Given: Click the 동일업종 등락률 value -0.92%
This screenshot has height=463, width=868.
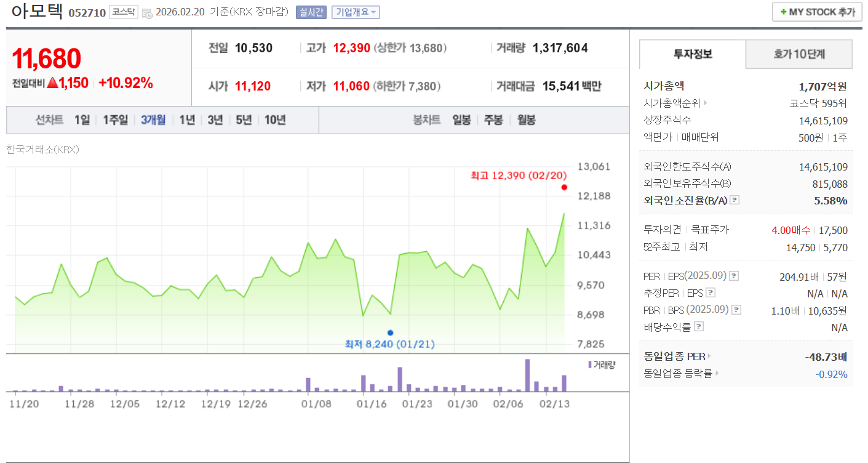Looking at the screenshot, I should [x=832, y=374].
